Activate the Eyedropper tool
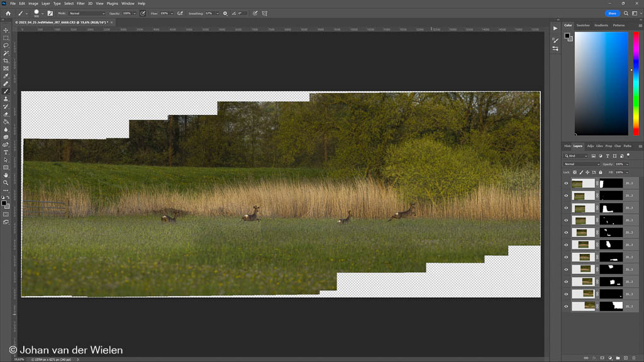 coord(6,76)
